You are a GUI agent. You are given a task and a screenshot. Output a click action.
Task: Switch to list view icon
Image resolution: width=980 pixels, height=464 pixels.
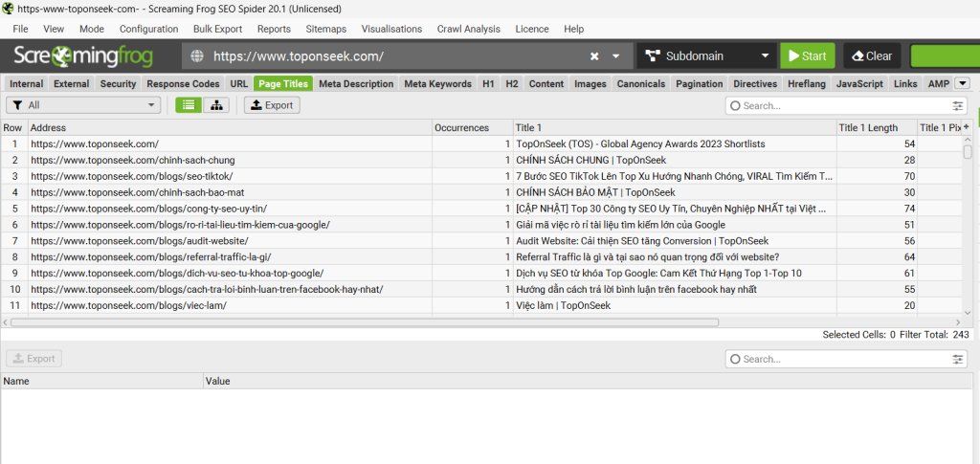(189, 105)
